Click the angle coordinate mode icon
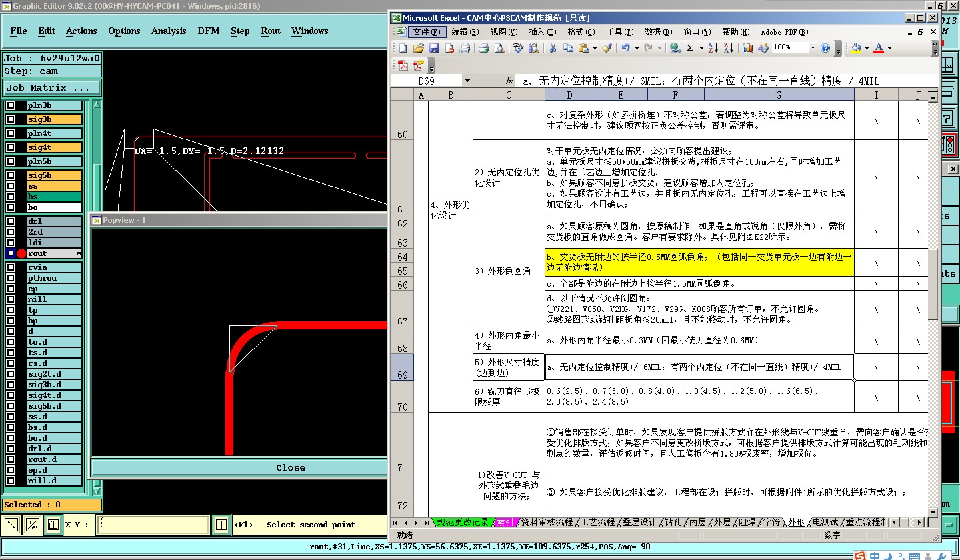This screenshot has width=960, height=560. (x=32, y=525)
